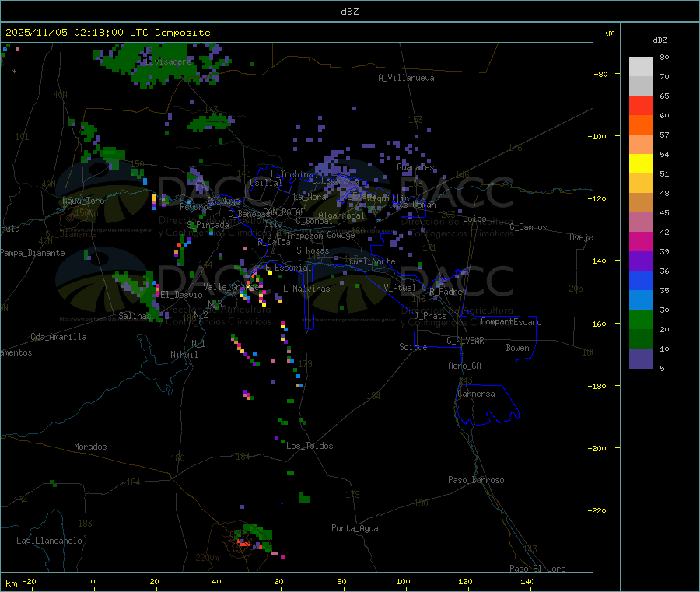Click the La_Nora label
This screenshot has height=592, width=700.
click(x=310, y=197)
